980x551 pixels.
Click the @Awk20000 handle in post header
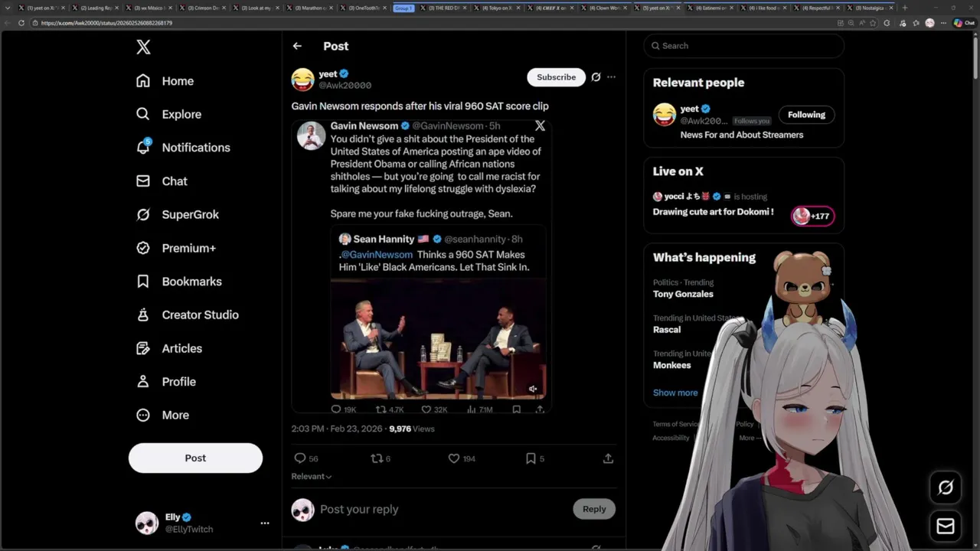tap(345, 86)
